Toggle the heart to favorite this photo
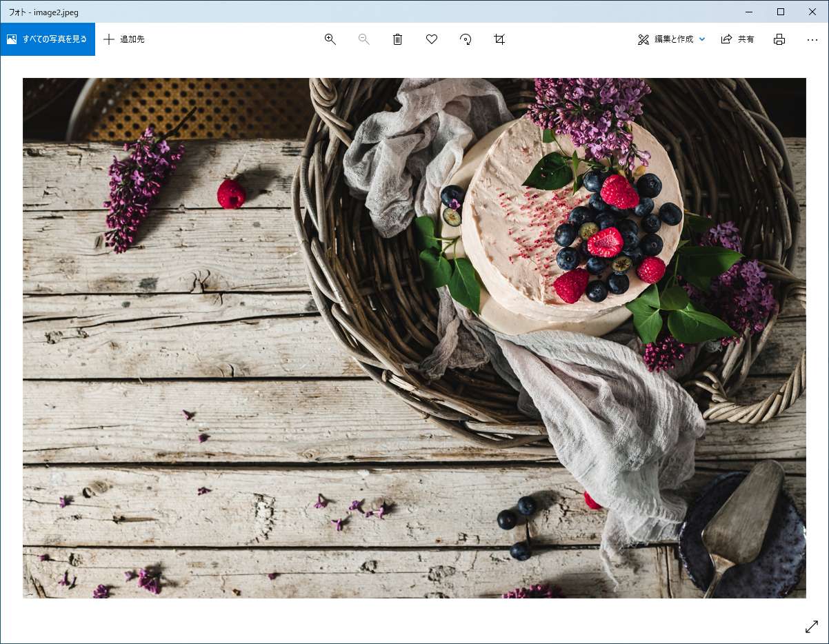Image resolution: width=829 pixels, height=644 pixels. [x=432, y=39]
